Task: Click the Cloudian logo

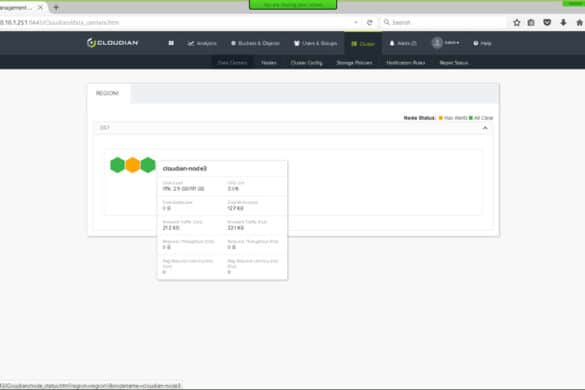Action: 112,43
